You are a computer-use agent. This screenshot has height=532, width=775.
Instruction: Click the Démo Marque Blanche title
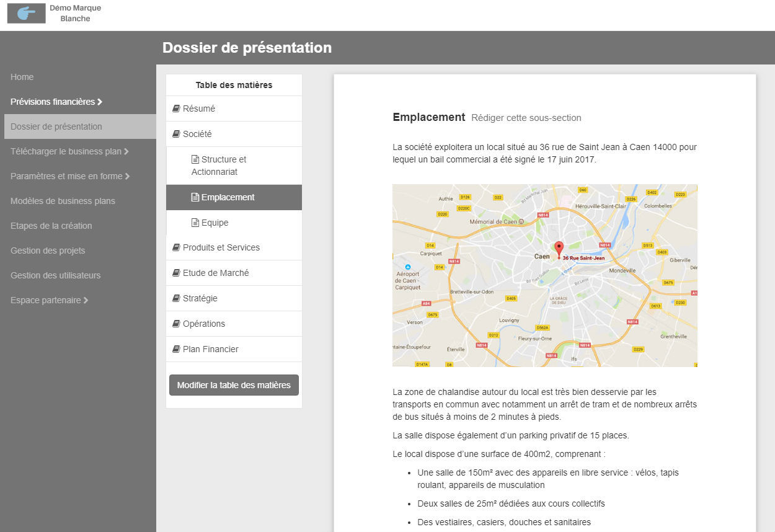point(75,13)
